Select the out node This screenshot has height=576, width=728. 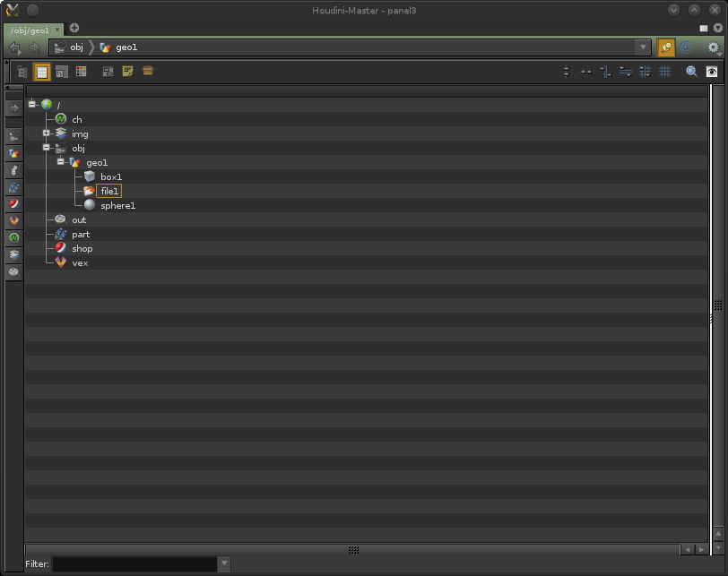coord(79,220)
